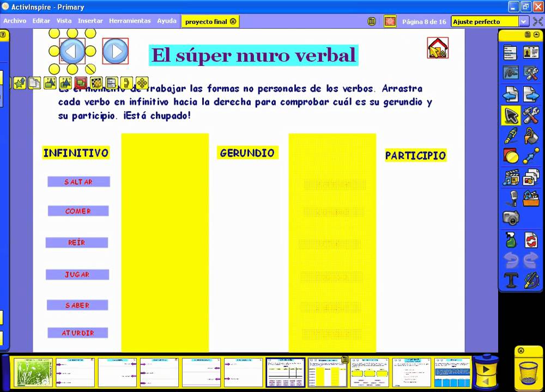Open the property browser icon in edit toolbar

tap(111, 83)
